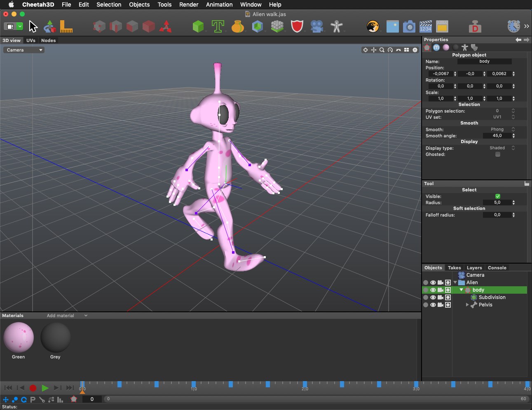Select the green Box creation tool
The height and width of the screenshot is (410, 532).
[198, 26]
